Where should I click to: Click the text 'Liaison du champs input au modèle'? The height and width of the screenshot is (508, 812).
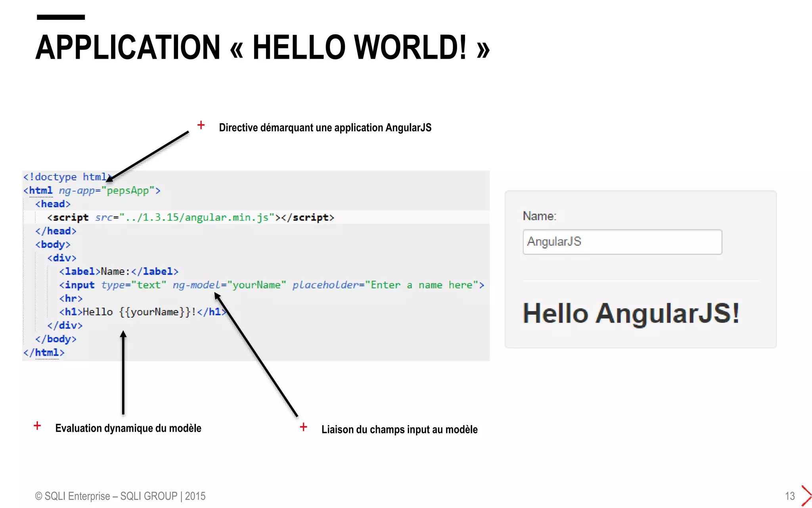tap(399, 429)
